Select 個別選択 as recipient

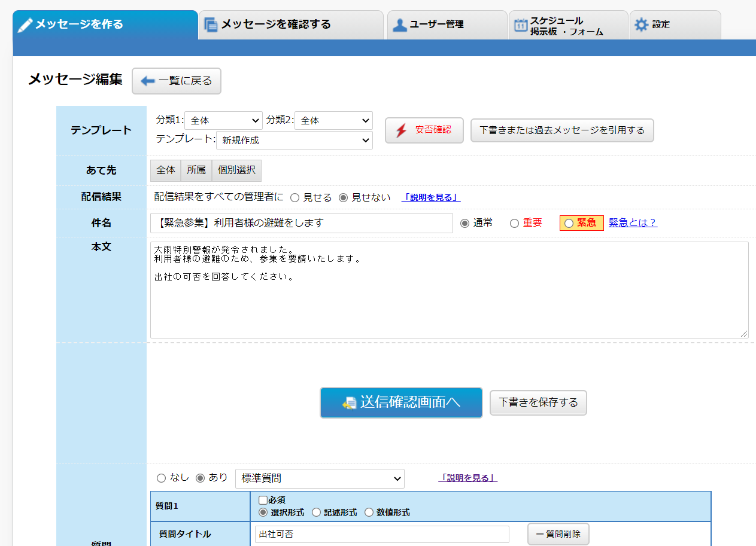(x=236, y=170)
